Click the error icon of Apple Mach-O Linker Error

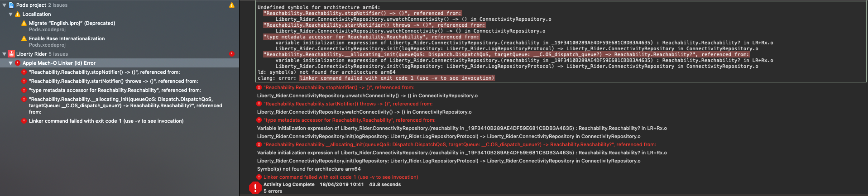[18, 63]
